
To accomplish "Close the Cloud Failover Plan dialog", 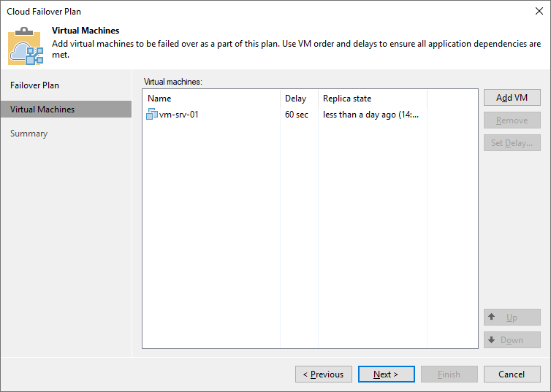I will [538, 12].
